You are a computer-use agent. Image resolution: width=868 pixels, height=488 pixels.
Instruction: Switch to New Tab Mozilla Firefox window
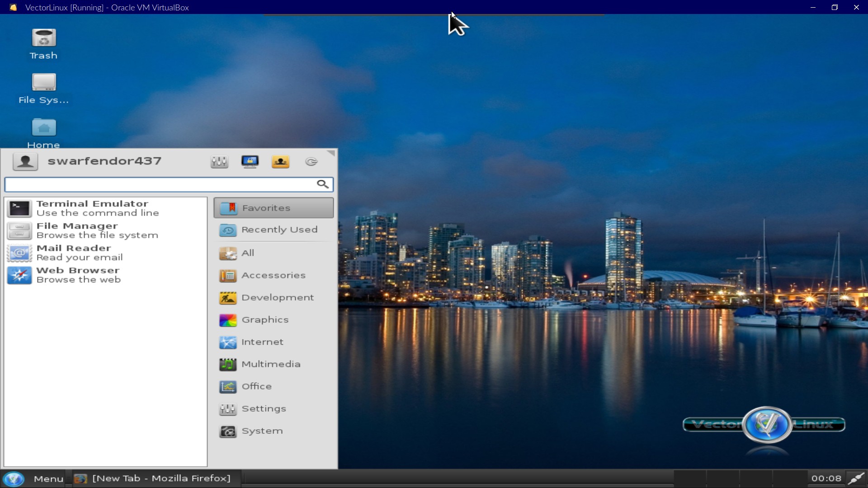[153, 479]
